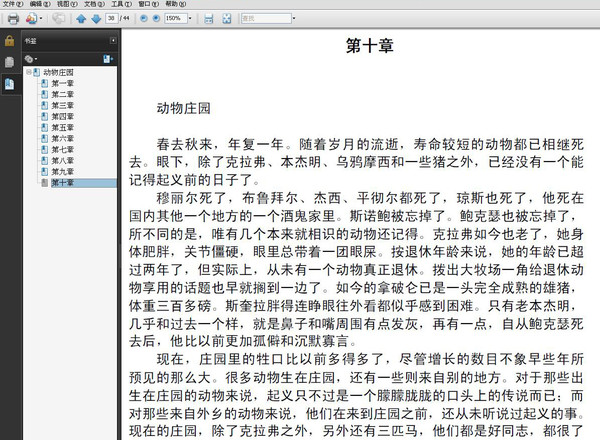
Task: Click the expand current bookmark icon
Action: 108,59
